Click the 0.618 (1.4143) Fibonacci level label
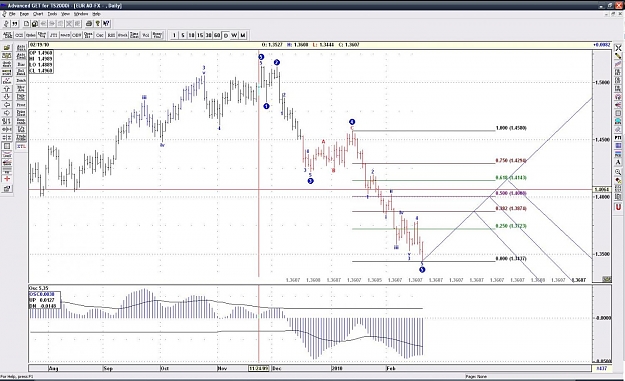625x381 pixels. pos(511,178)
